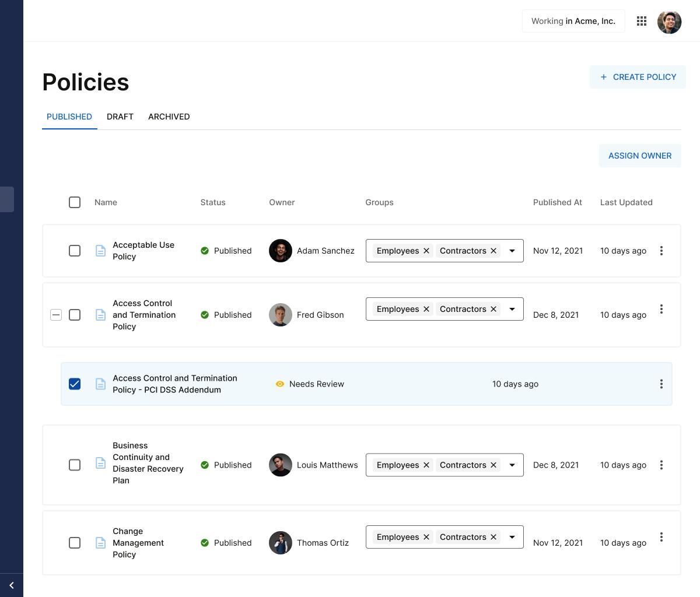Open Adam Sanchez's profile avatar
This screenshot has width=700, height=597.
coord(281,251)
